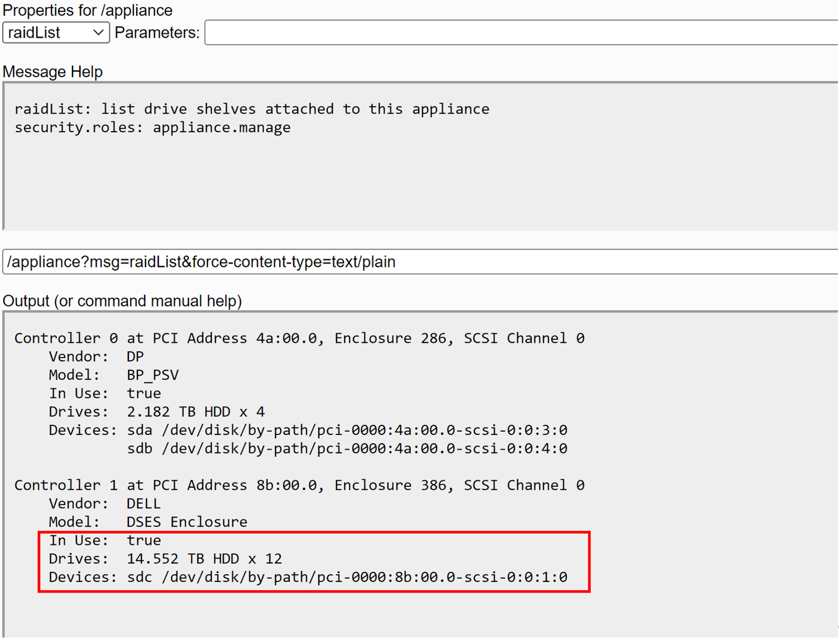839x644 pixels.
Task: Click the 'Parameters:' label
Action: coord(157,33)
